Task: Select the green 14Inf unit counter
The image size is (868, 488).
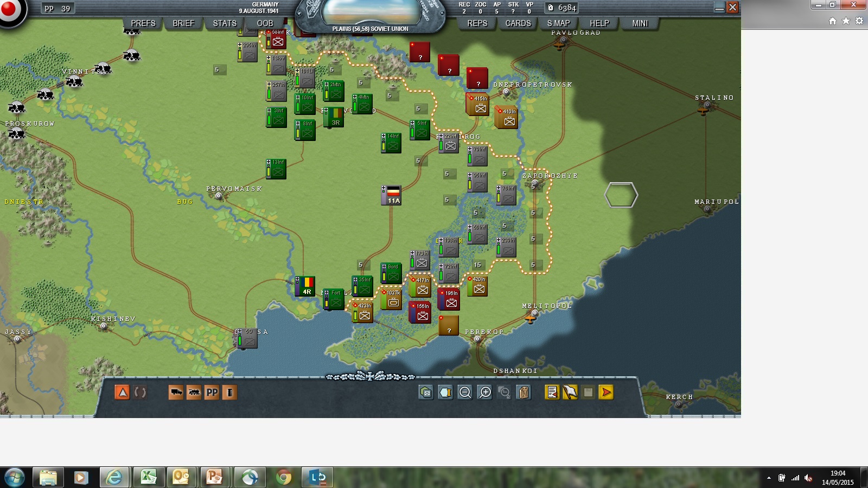Action: click(x=391, y=143)
